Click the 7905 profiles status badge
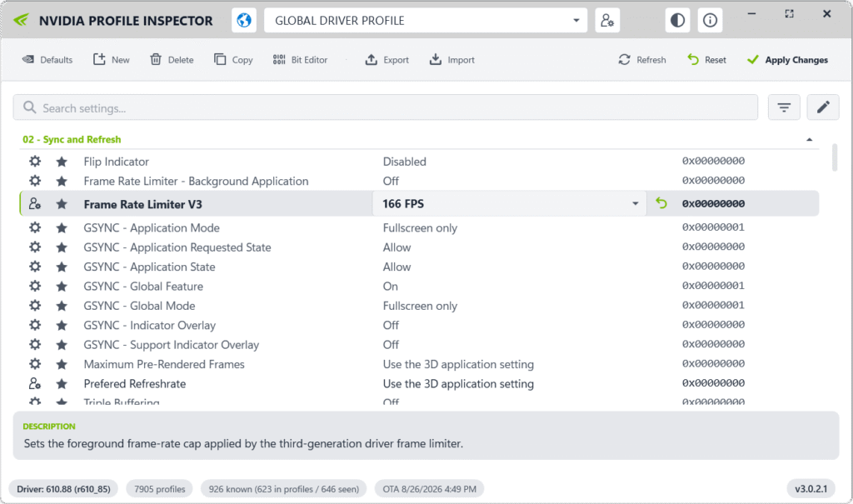 point(159,489)
